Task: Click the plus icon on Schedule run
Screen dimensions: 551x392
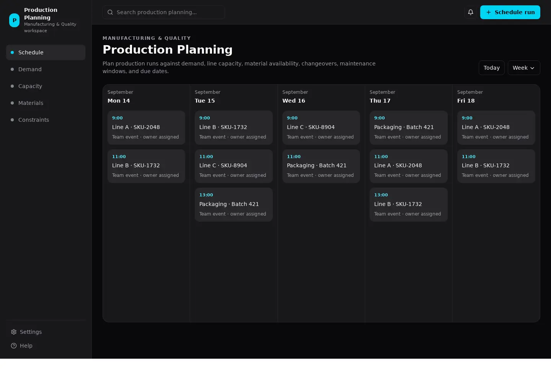Action: tap(489, 12)
